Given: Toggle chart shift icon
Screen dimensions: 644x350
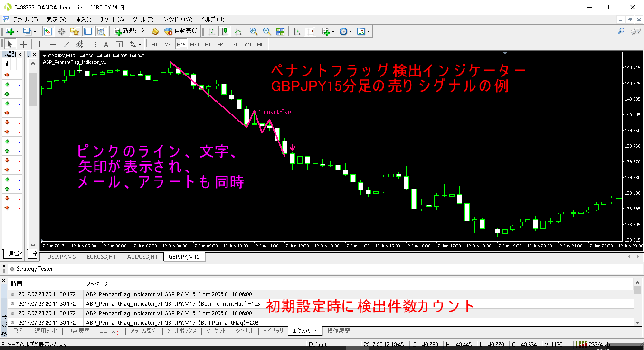Looking at the screenshot, I should click(310, 31).
